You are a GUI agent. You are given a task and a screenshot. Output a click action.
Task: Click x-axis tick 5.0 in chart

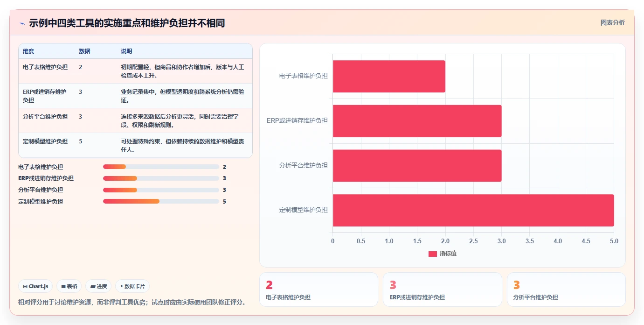(x=614, y=241)
